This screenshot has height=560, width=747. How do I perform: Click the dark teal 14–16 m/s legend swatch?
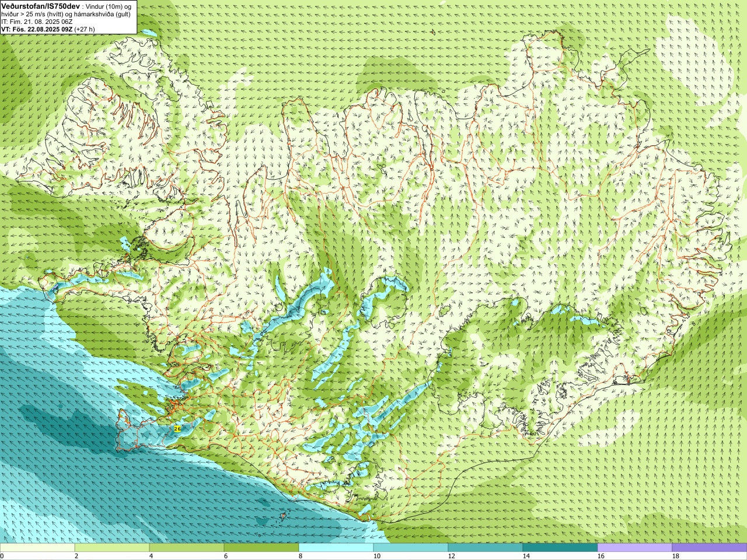560,548
